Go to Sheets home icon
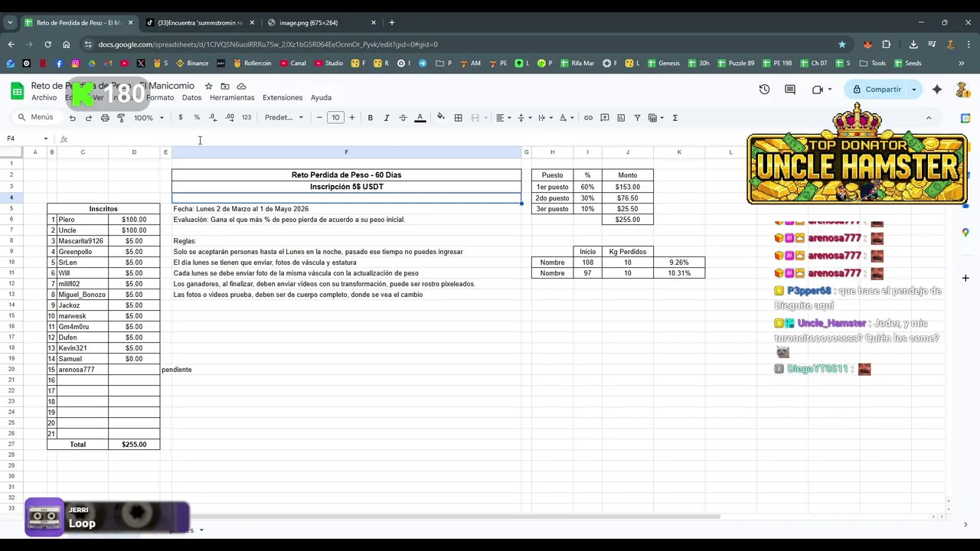This screenshot has width=980, height=551. coord(17,92)
